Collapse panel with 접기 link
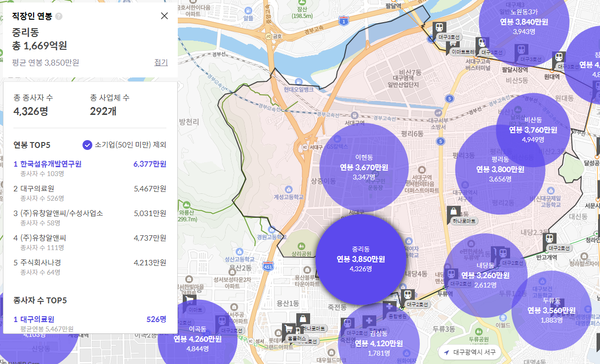 [161, 62]
